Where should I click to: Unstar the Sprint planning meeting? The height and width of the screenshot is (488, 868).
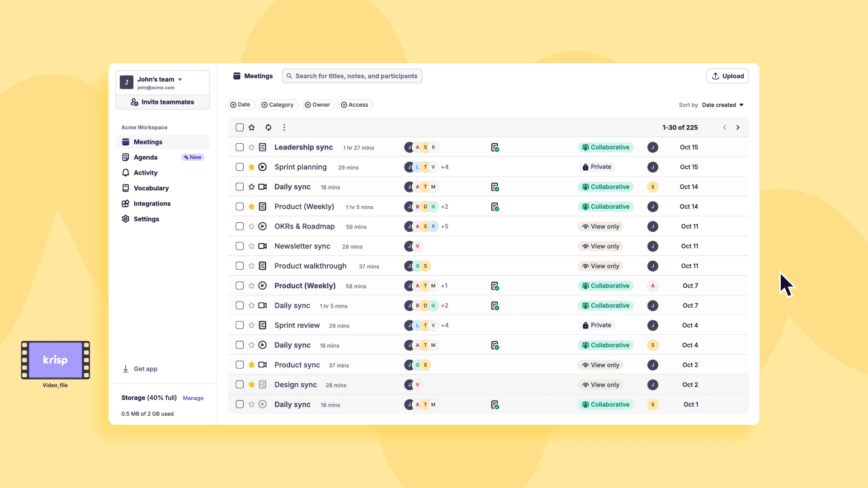coord(252,167)
